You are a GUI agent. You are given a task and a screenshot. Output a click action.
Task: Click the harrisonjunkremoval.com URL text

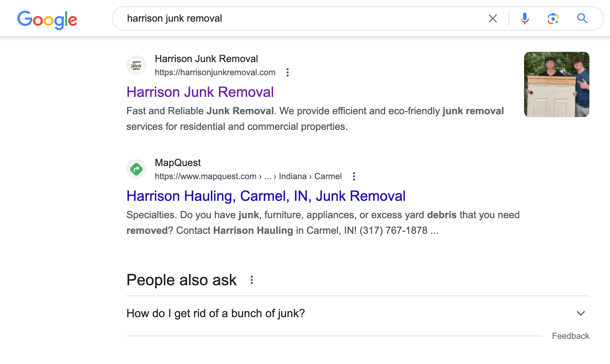(215, 72)
